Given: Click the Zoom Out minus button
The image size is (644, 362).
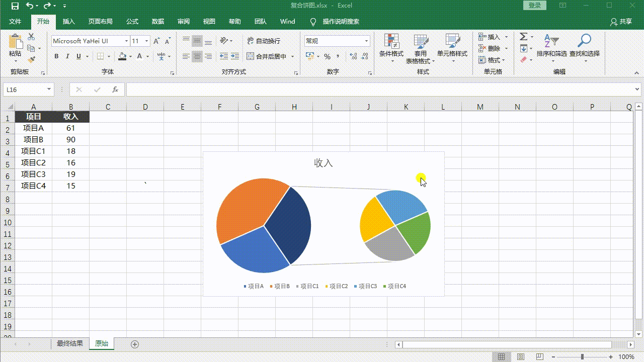Looking at the screenshot, I should click(554, 356).
